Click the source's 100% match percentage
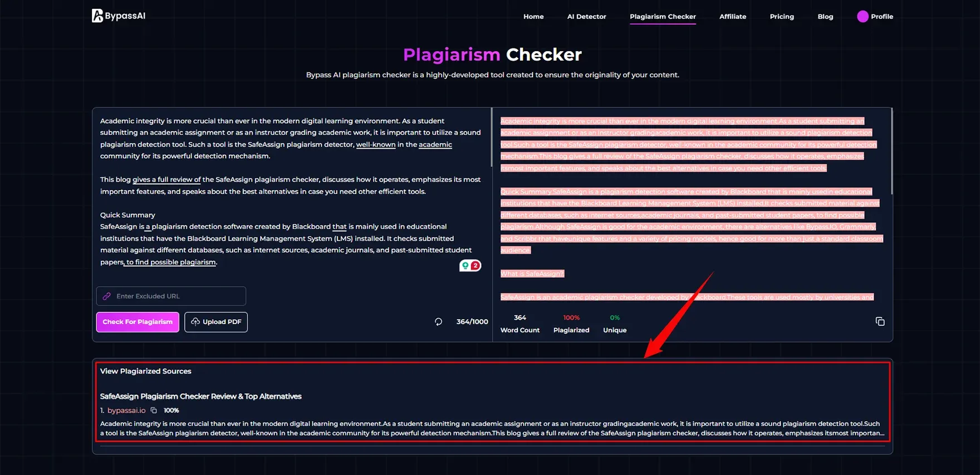The height and width of the screenshot is (475, 980). [171, 410]
